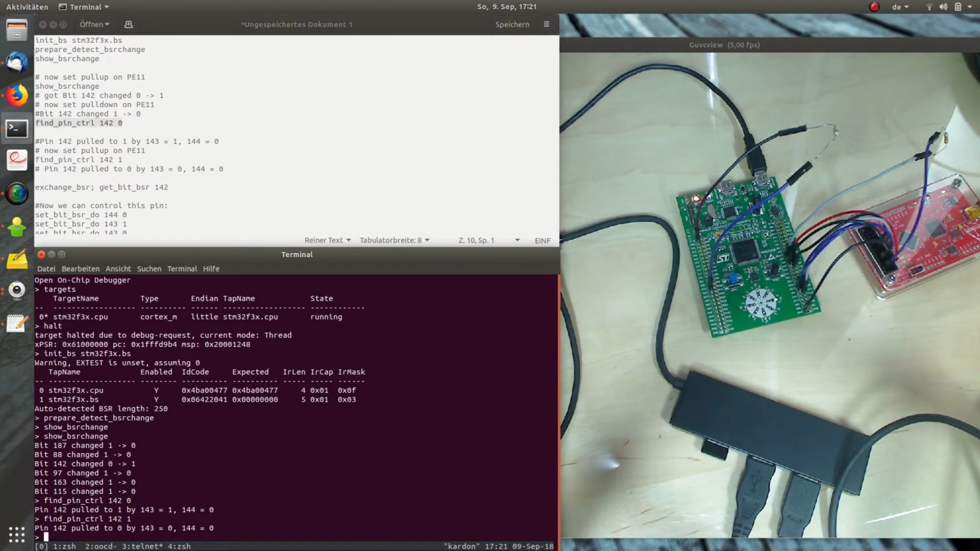980x551 pixels.
Task: Click the volume speaker icon in top bar
Action: tap(943, 7)
